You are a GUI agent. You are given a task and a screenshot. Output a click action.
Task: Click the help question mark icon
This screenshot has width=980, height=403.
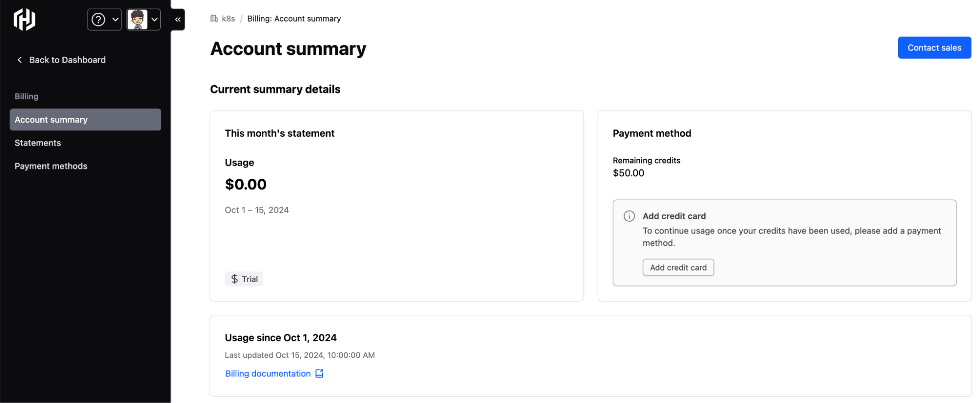point(99,20)
